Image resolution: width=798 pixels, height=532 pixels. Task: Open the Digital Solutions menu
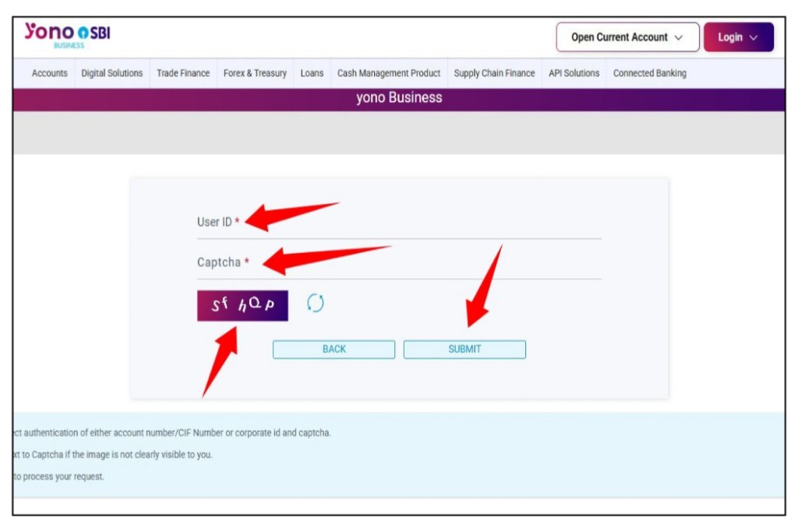click(x=112, y=73)
